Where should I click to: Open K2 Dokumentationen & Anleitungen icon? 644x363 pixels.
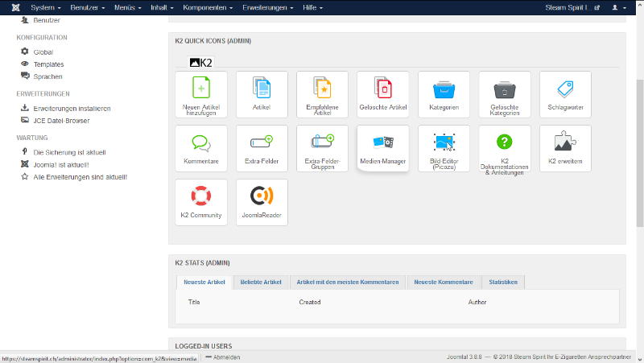point(505,148)
